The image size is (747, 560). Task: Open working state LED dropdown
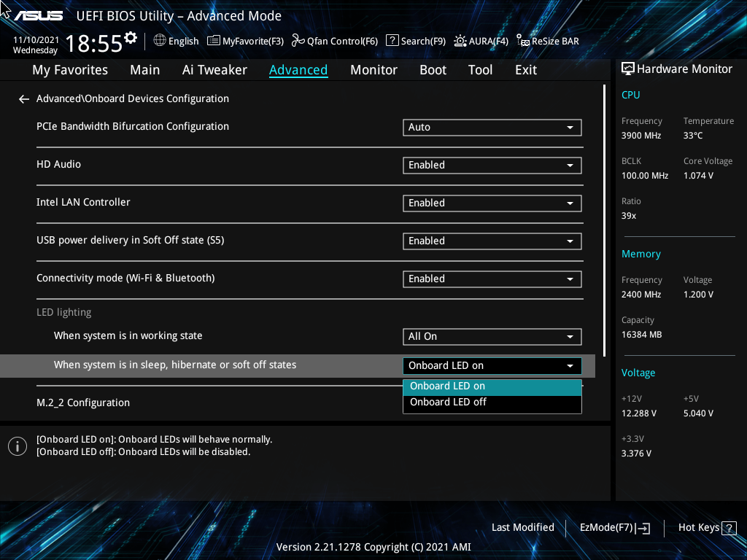tap(492, 337)
